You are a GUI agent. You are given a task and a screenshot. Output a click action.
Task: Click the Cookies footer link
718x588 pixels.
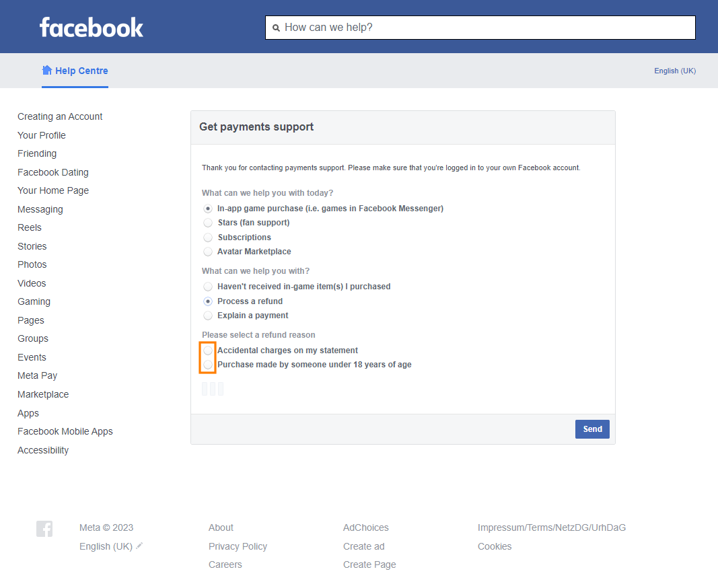point(495,546)
